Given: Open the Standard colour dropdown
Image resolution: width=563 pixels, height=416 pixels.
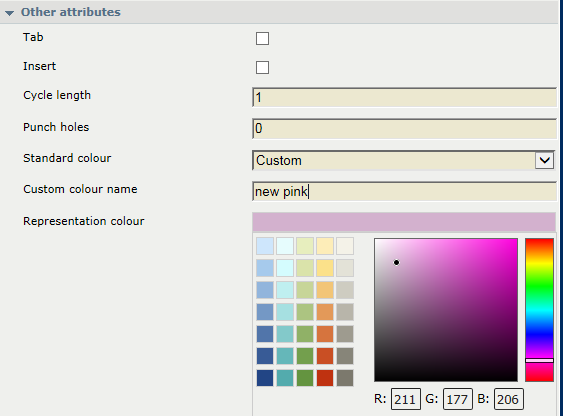Looking at the screenshot, I should [x=404, y=160].
